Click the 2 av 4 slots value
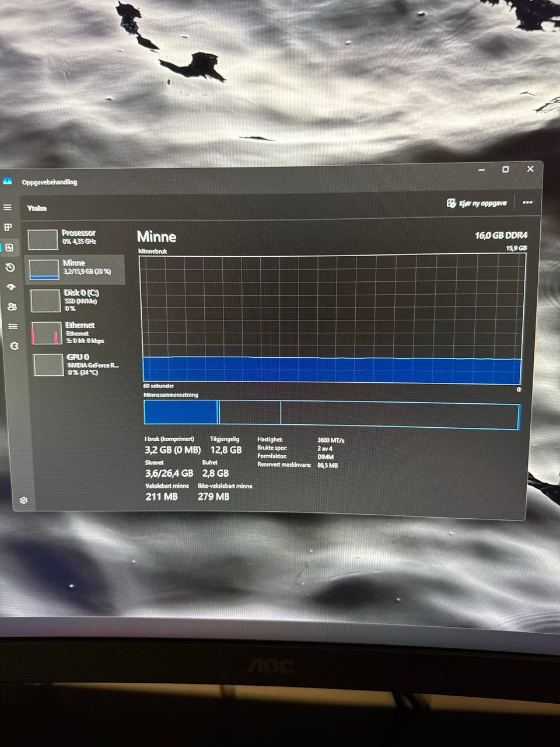The height and width of the screenshot is (747, 560). click(325, 448)
